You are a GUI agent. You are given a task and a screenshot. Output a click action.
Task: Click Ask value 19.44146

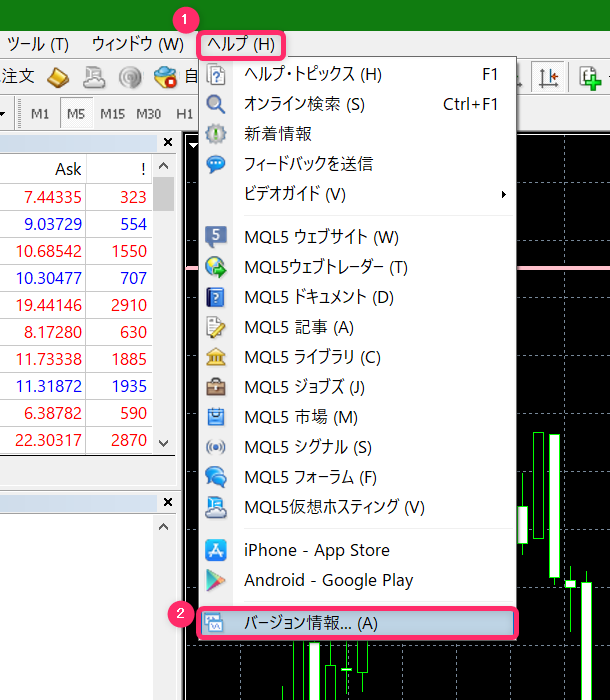coord(48,305)
